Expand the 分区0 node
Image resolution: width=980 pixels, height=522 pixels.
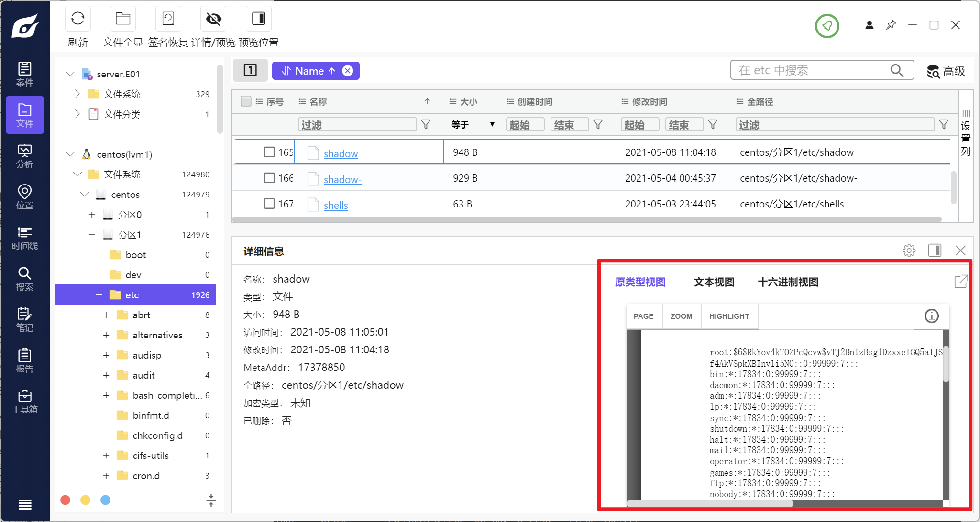(91, 215)
